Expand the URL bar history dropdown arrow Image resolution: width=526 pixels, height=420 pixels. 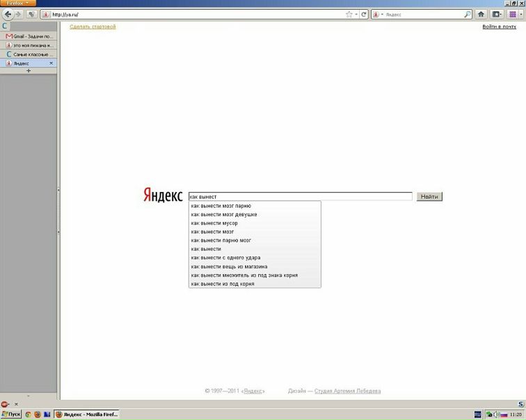(x=356, y=14)
